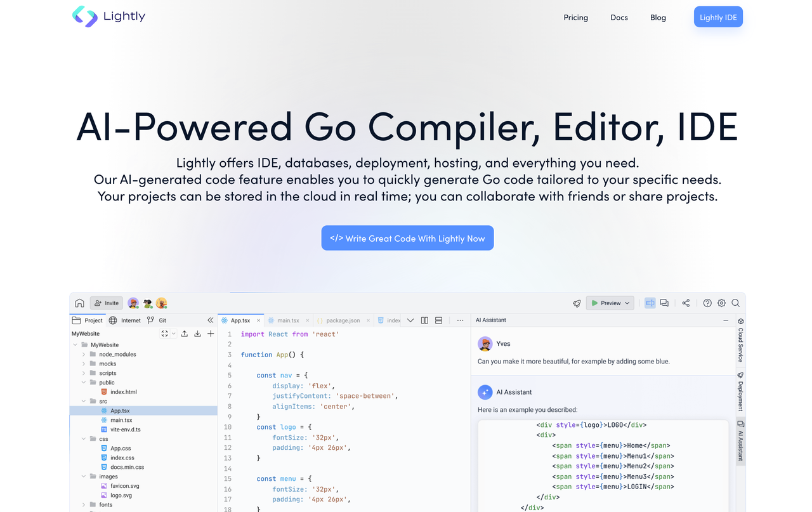Screen dimensions: 812x512
Task: Show more tabs with the chevron dropdown
Action: (410, 320)
